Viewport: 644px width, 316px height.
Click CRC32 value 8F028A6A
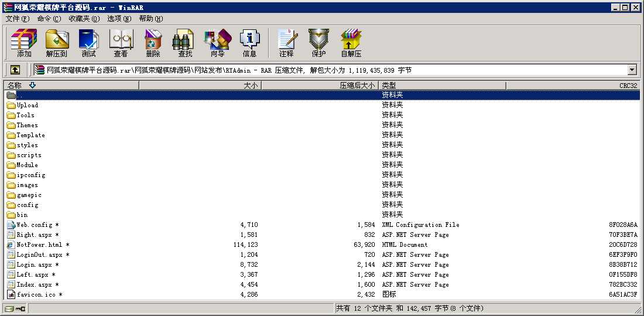tap(623, 225)
